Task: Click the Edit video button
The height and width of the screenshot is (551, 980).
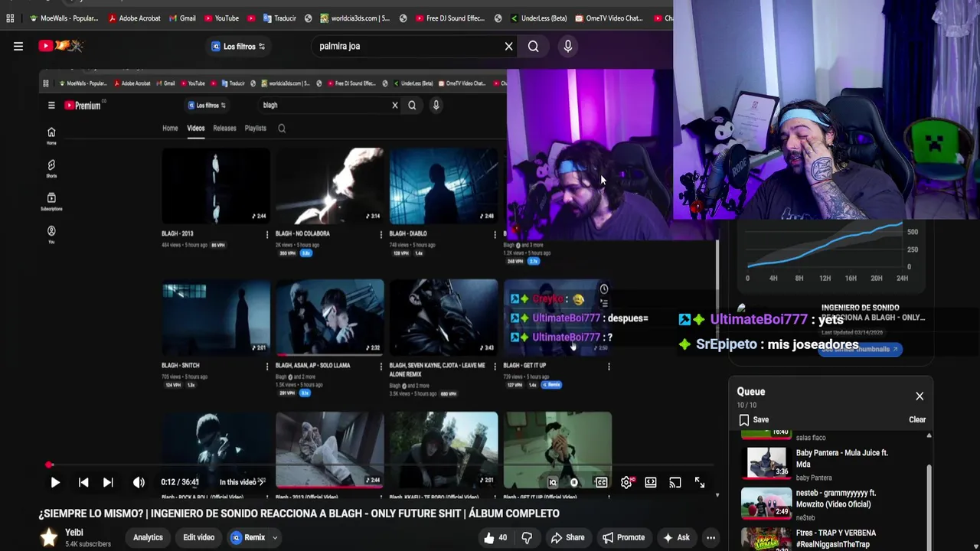Action: click(x=198, y=537)
